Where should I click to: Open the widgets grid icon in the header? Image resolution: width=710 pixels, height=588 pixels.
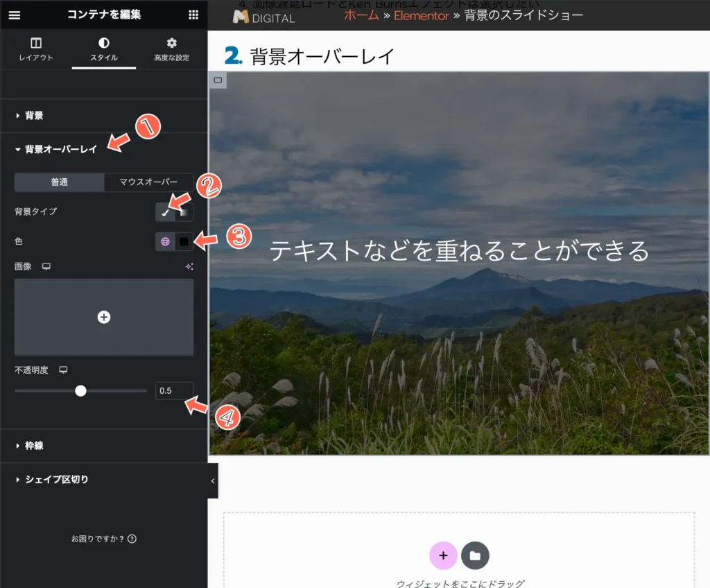click(193, 15)
